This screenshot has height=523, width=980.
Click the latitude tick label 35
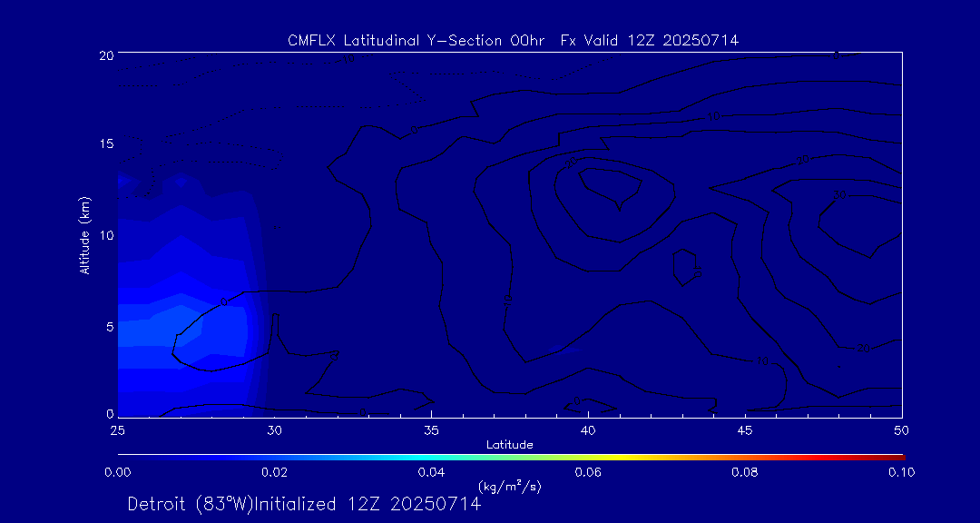[431, 430]
